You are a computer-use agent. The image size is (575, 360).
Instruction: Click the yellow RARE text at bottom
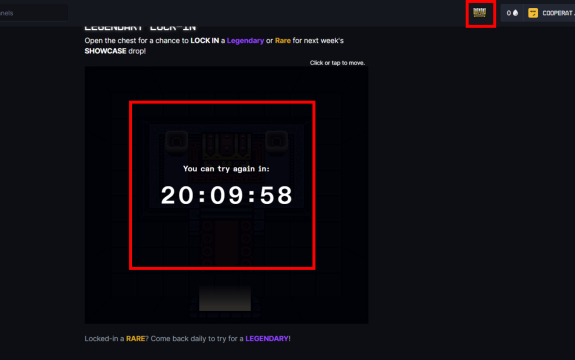coord(135,339)
